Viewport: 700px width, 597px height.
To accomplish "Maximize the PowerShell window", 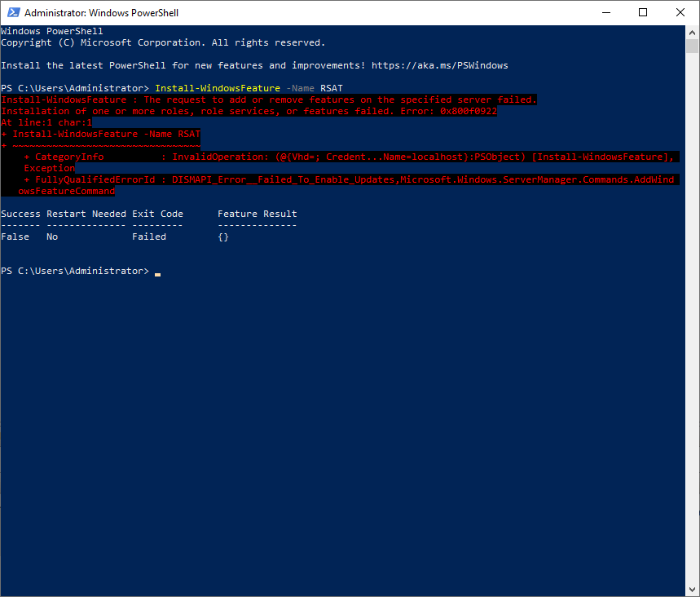I will click(x=643, y=12).
